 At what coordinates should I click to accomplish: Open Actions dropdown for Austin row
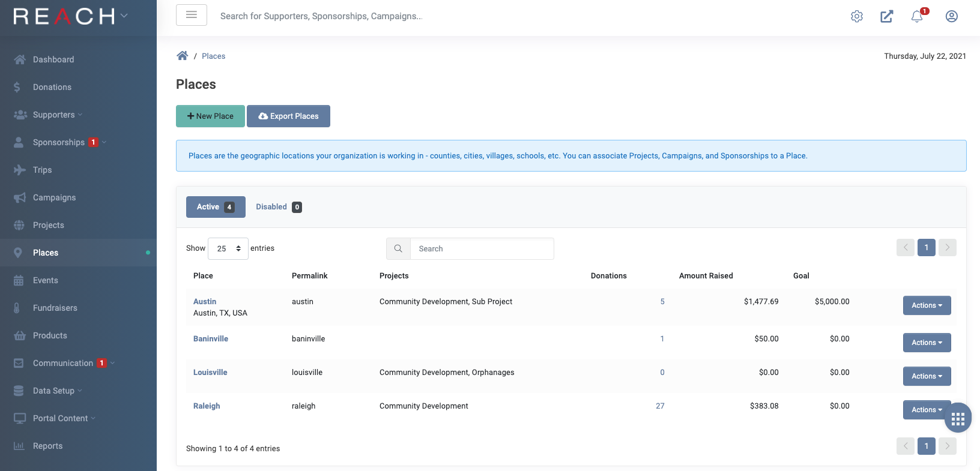(x=927, y=305)
